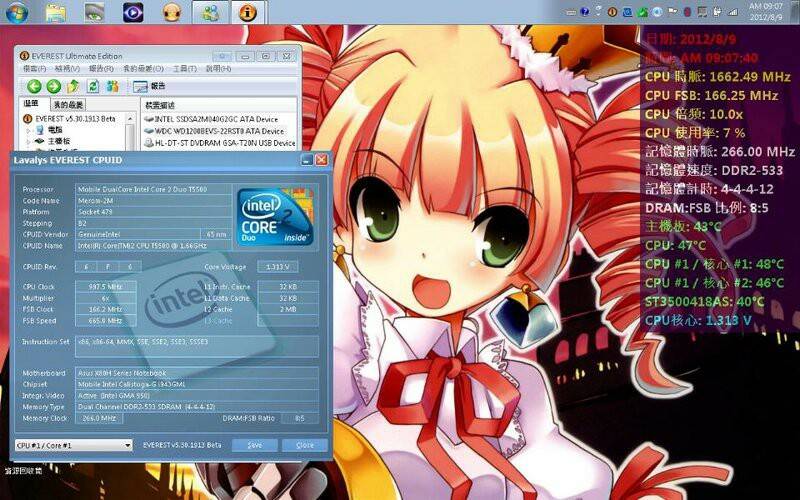Click the up-one-level folder arrow icon
The width and height of the screenshot is (800, 500).
(73, 86)
